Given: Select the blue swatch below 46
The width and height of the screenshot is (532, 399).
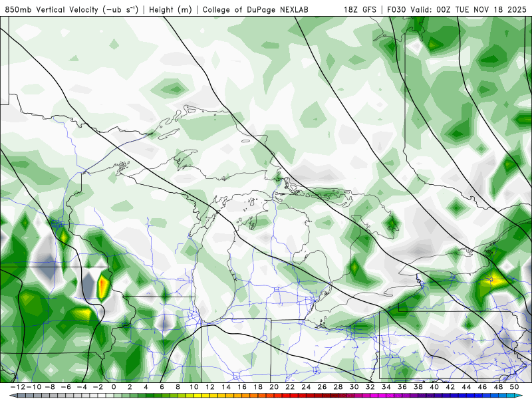Looking at the screenshot, I should (487, 395).
